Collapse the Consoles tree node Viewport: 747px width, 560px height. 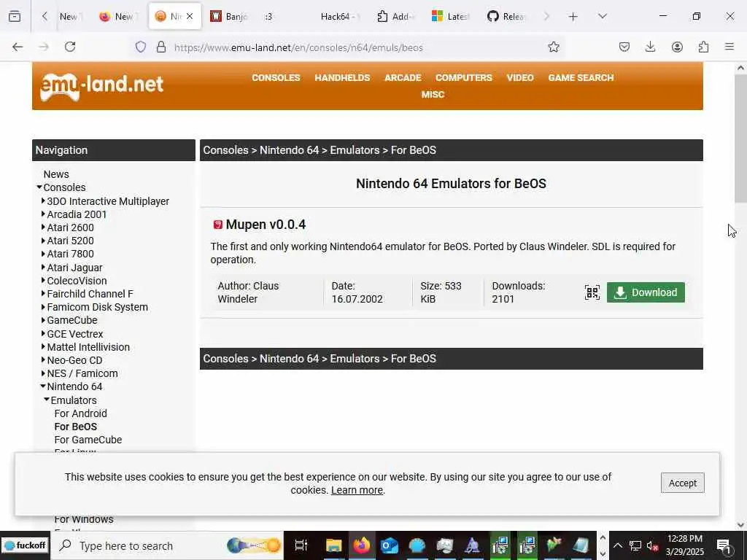tap(39, 187)
